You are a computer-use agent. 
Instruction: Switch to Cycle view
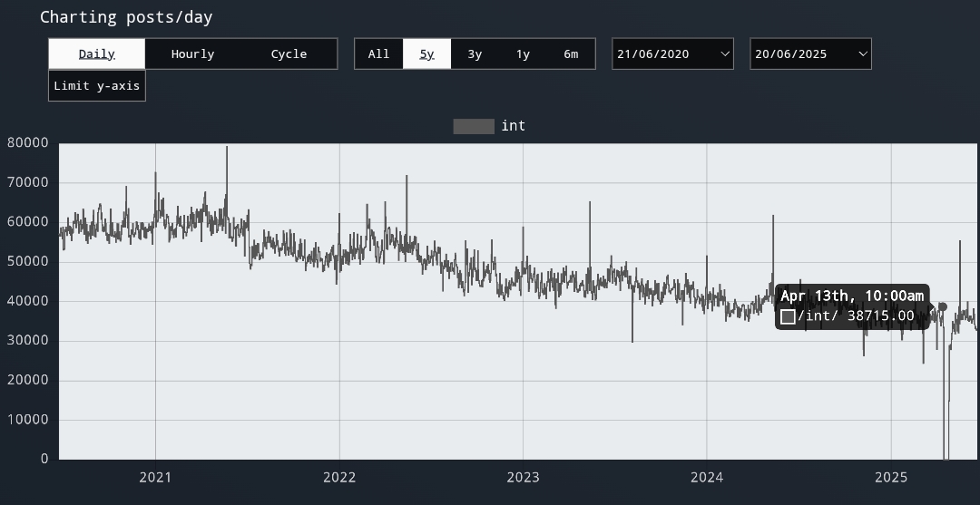pyautogui.click(x=289, y=53)
